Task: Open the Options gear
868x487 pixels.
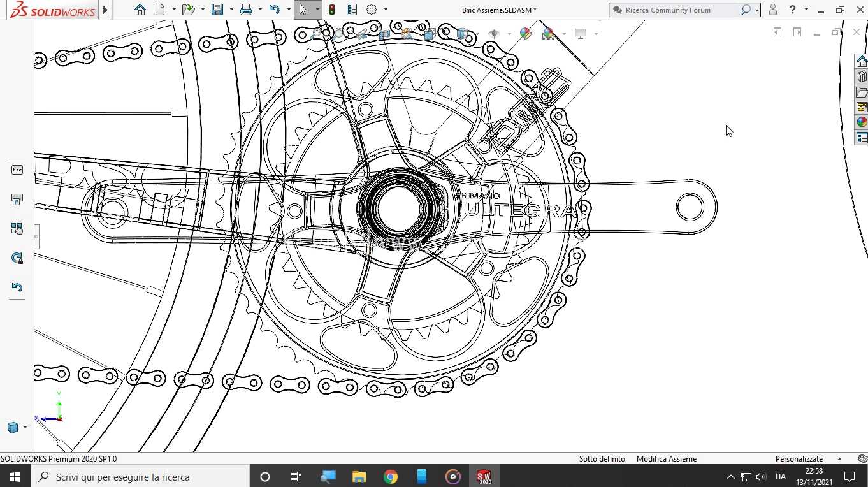Action: point(372,10)
